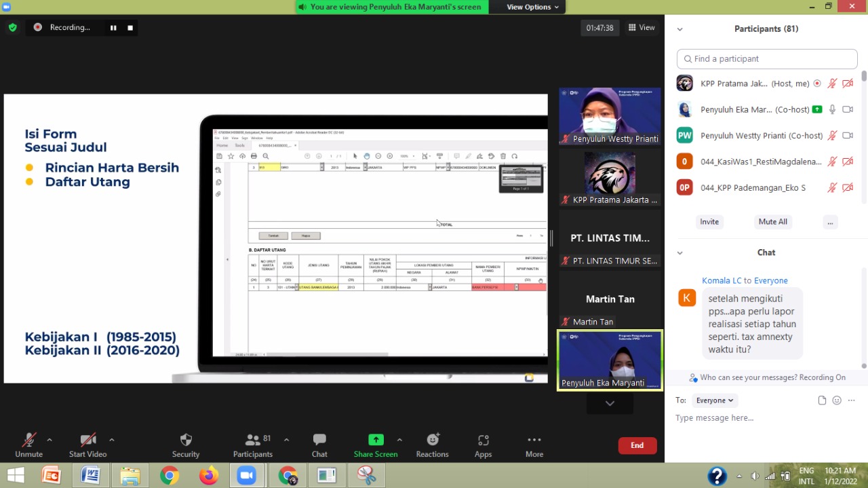Image resolution: width=868 pixels, height=488 pixels.
Task: Pause the recording
Action: 113,28
